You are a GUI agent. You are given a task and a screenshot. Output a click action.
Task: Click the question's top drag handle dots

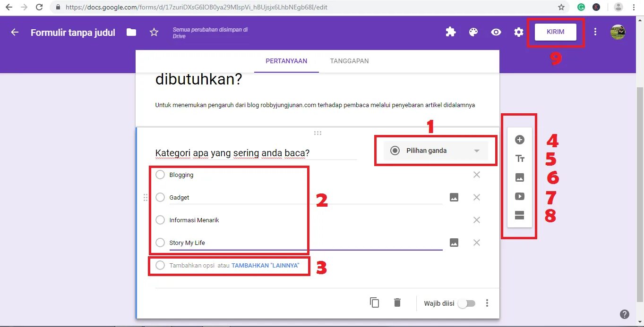click(x=318, y=133)
